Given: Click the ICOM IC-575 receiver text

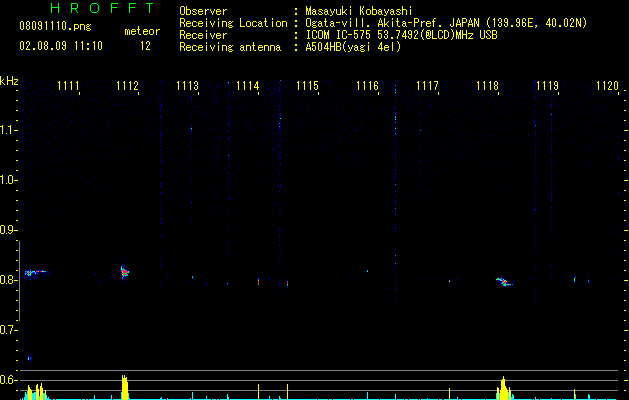Looking at the screenshot, I should pyautogui.click(x=401, y=35).
